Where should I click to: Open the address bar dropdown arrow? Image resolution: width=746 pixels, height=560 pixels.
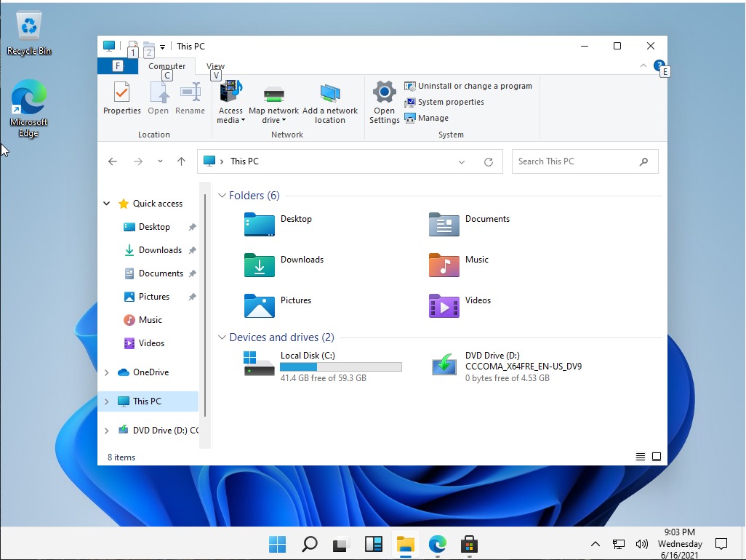pos(462,161)
